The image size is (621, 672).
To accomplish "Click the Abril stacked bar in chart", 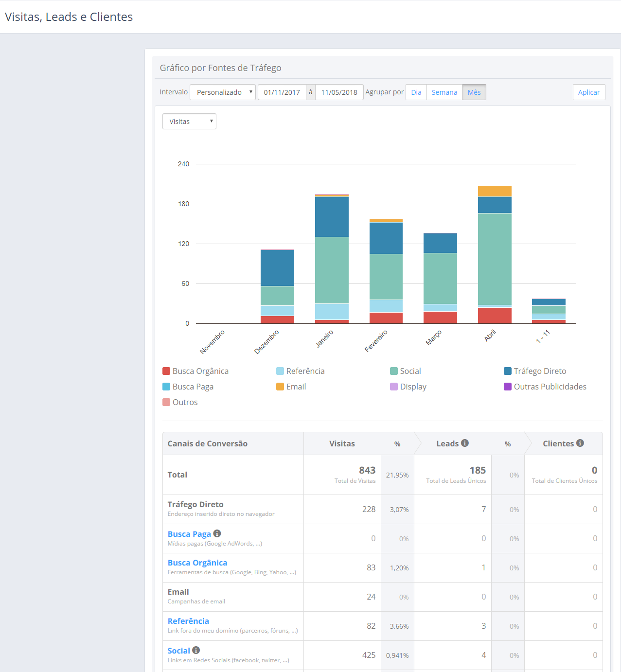I will point(495,258).
